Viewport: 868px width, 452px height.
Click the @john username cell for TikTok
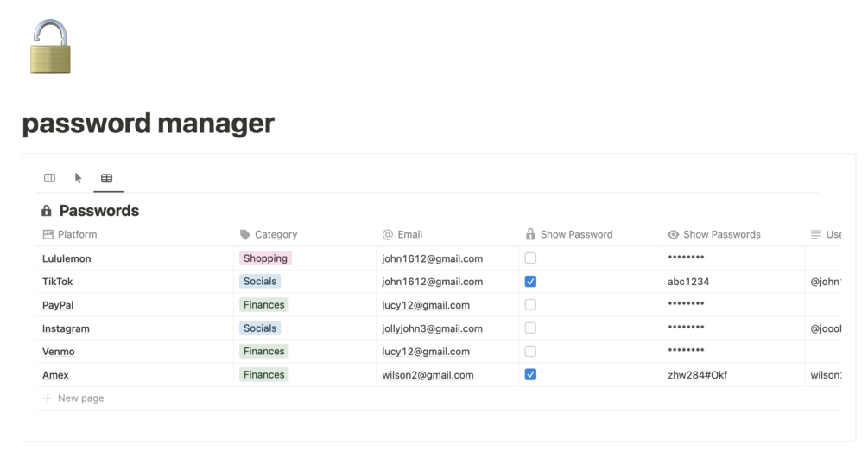tap(826, 282)
